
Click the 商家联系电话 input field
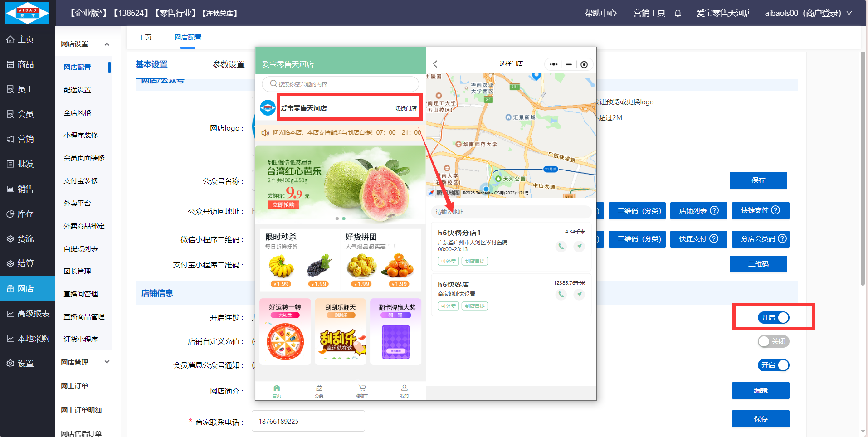pyautogui.click(x=308, y=421)
